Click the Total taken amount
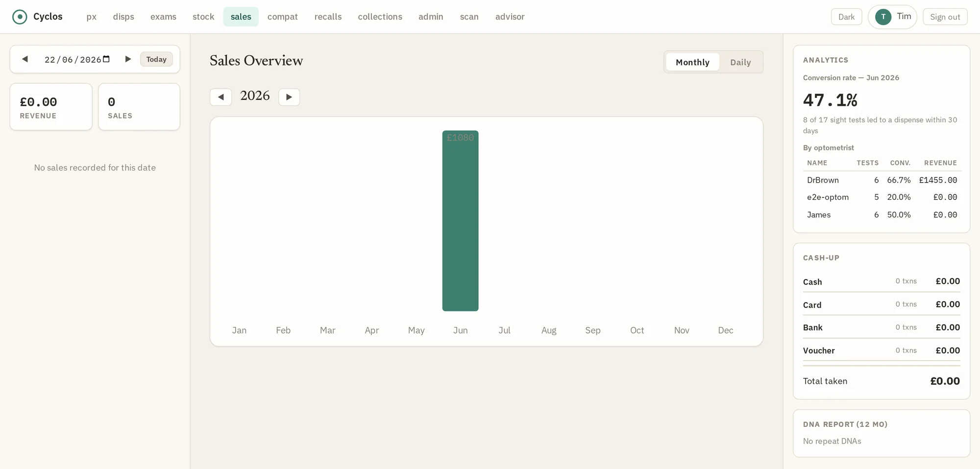980x469 pixels. (945, 381)
